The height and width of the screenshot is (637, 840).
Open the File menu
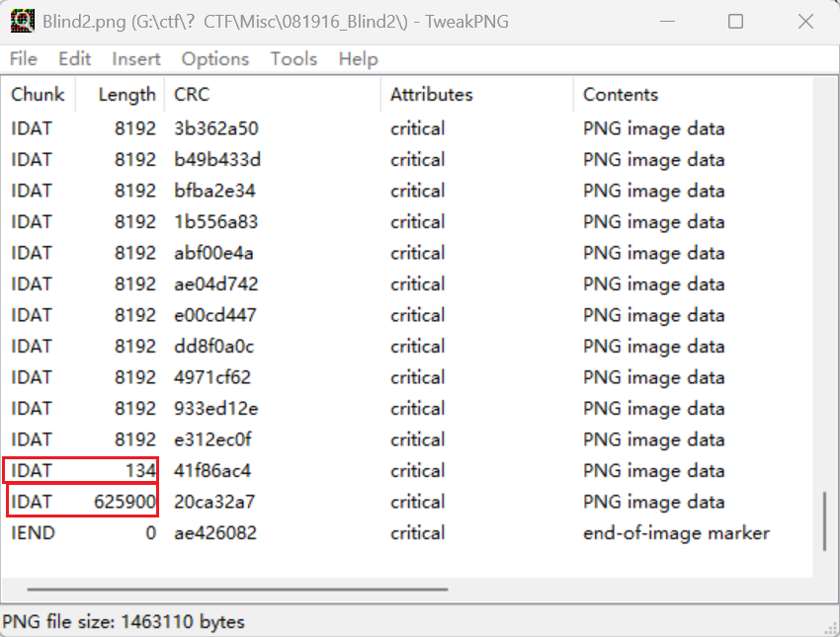(x=24, y=59)
